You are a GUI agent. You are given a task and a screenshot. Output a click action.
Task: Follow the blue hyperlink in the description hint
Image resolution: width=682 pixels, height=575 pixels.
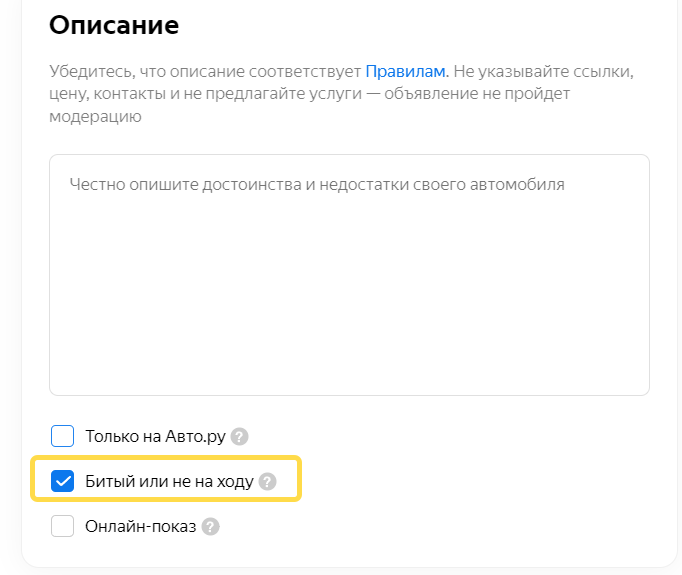[x=405, y=73]
